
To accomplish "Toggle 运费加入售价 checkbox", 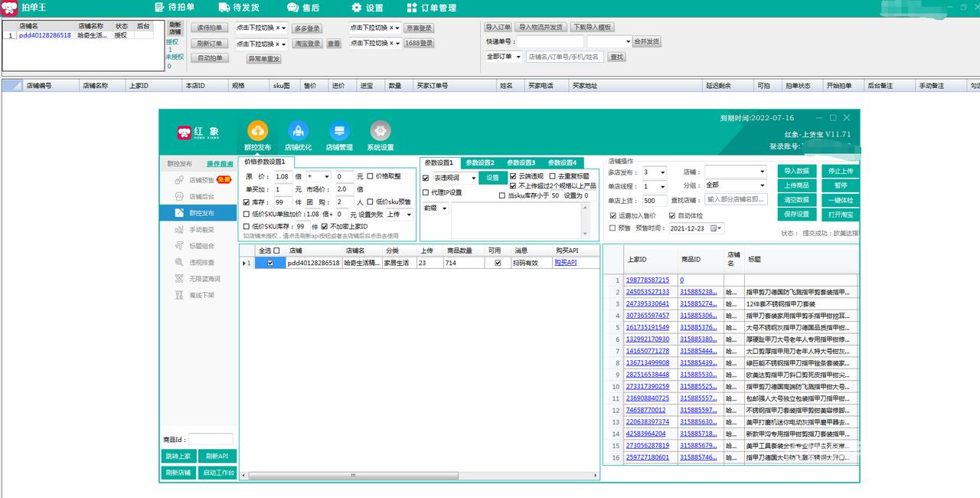I will click(x=612, y=216).
